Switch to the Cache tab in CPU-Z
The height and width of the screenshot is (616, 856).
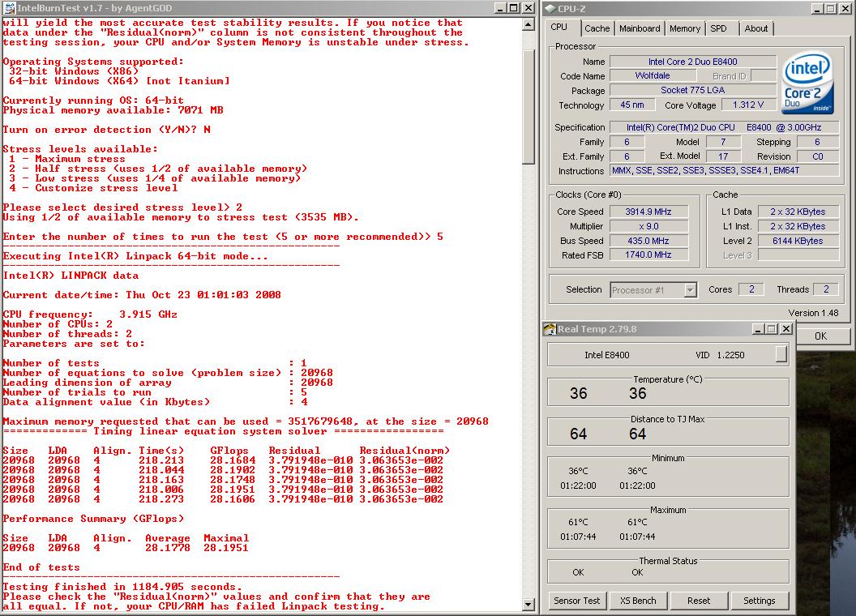click(x=597, y=28)
